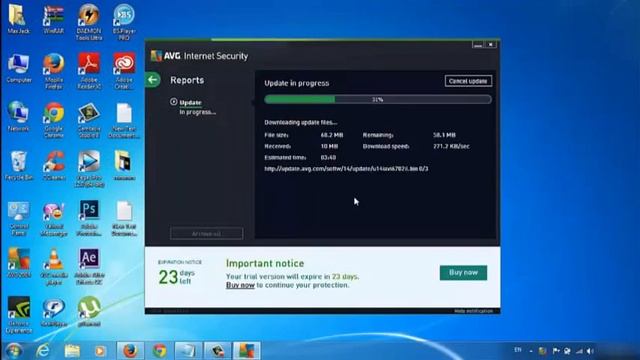640x360 pixels.
Task: Open CCleaner desktop shortcut
Action: tap(53, 165)
